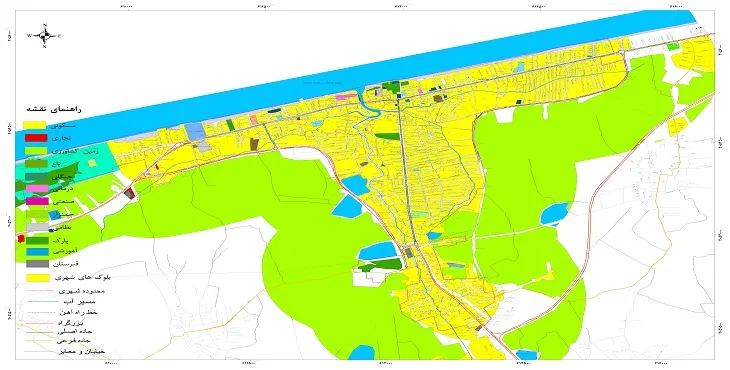Viewport: 730px width, 370px height.
Task: Click the legend title 'راهنمای نقشه'
Action: (55, 109)
